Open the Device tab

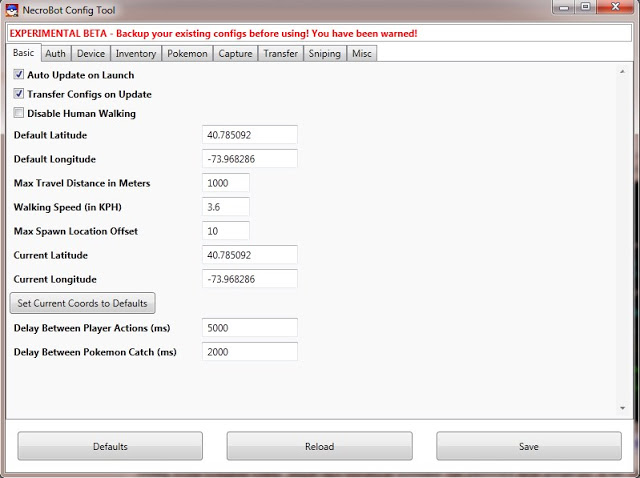coord(91,53)
